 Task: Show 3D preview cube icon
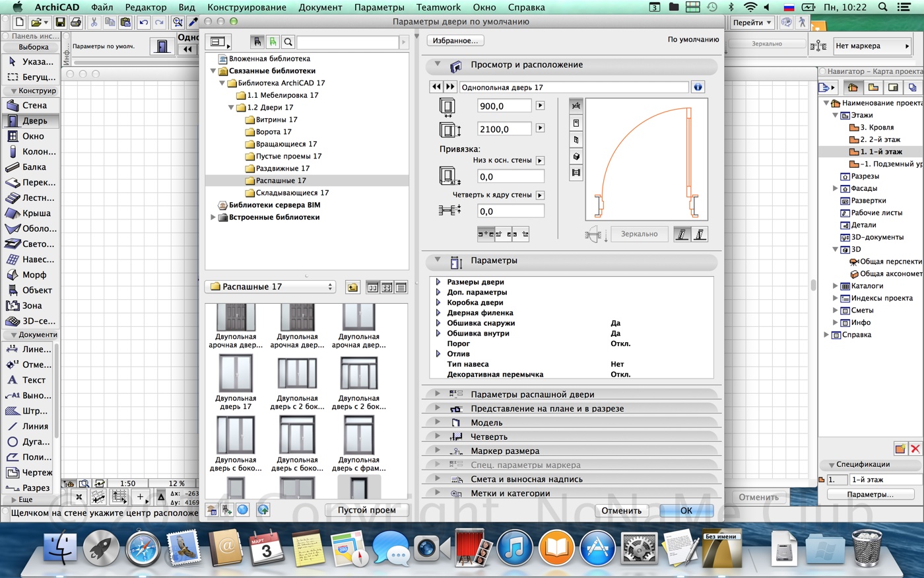(x=576, y=157)
